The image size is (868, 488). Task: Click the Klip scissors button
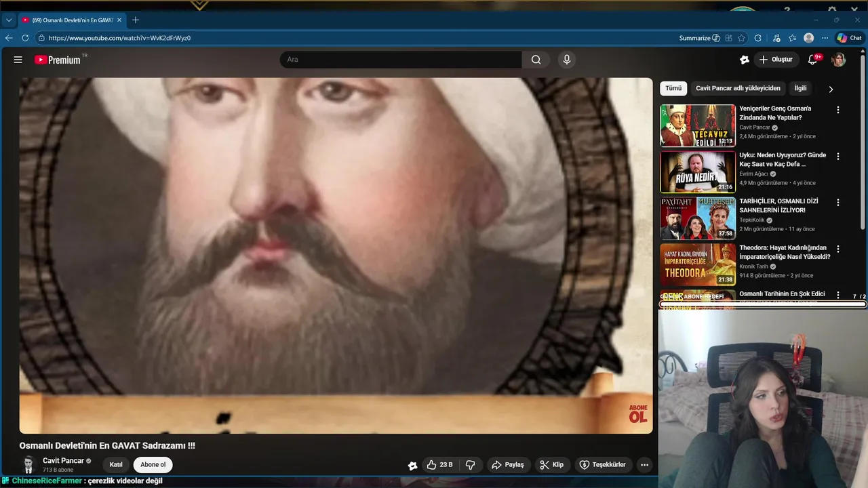pyautogui.click(x=551, y=465)
